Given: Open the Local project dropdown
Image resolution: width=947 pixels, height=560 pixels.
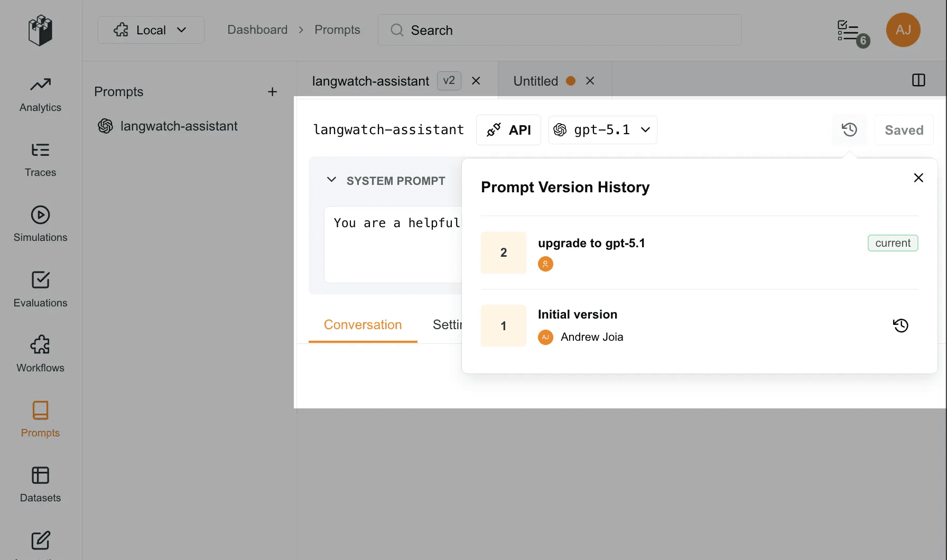Looking at the screenshot, I should point(151,30).
